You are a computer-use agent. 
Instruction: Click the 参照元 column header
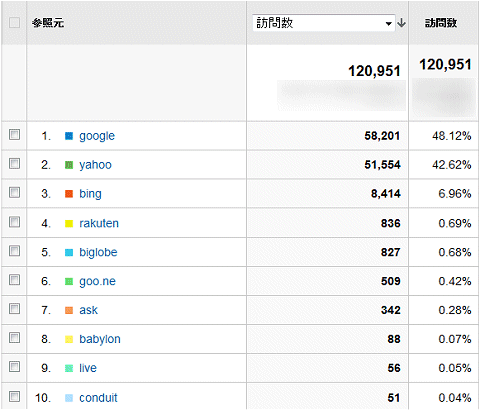coord(48,23)
